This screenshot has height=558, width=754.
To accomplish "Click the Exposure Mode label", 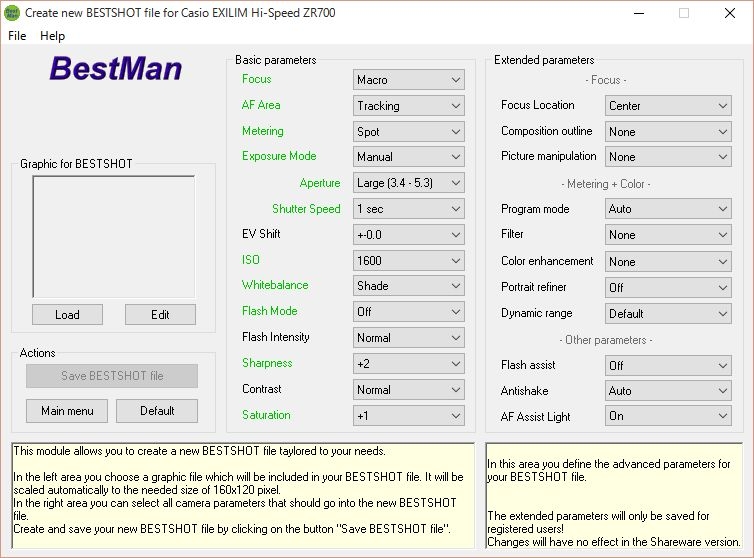I will point(279,156).
